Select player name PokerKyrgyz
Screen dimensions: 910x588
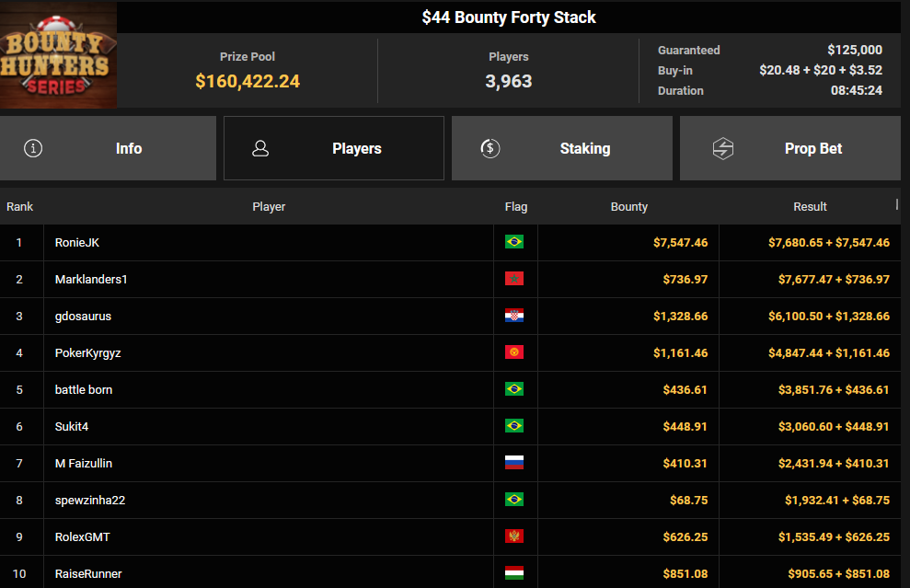pyautogui.click(x=87, y=353)
